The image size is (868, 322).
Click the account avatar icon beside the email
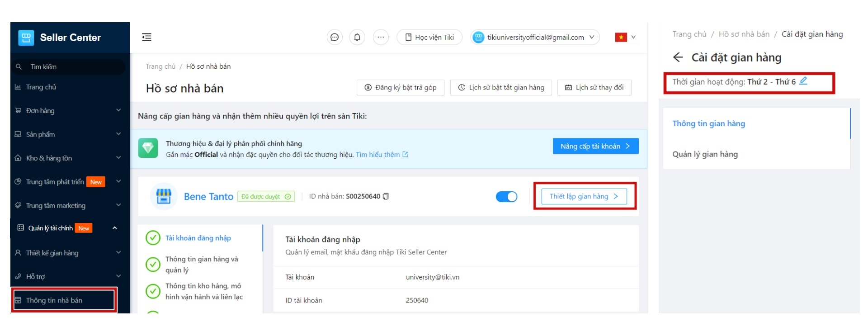coord(478,37)
